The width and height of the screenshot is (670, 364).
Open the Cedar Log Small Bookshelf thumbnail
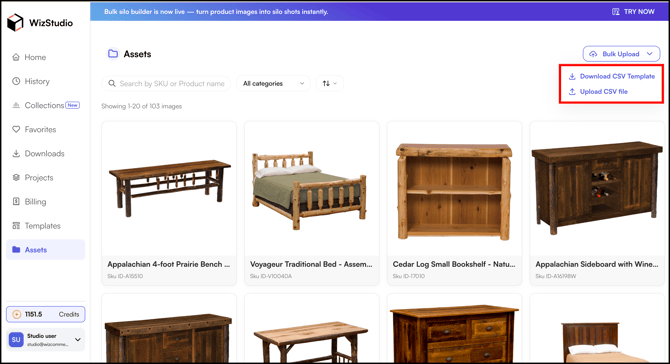click(454, 188)
